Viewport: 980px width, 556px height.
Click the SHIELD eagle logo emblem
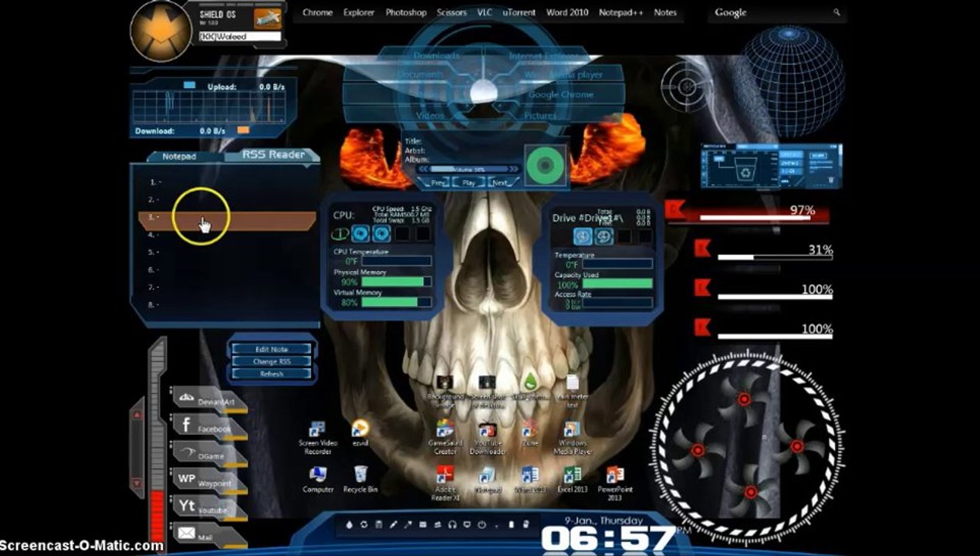pyautogui.click(x=161, y=32)
